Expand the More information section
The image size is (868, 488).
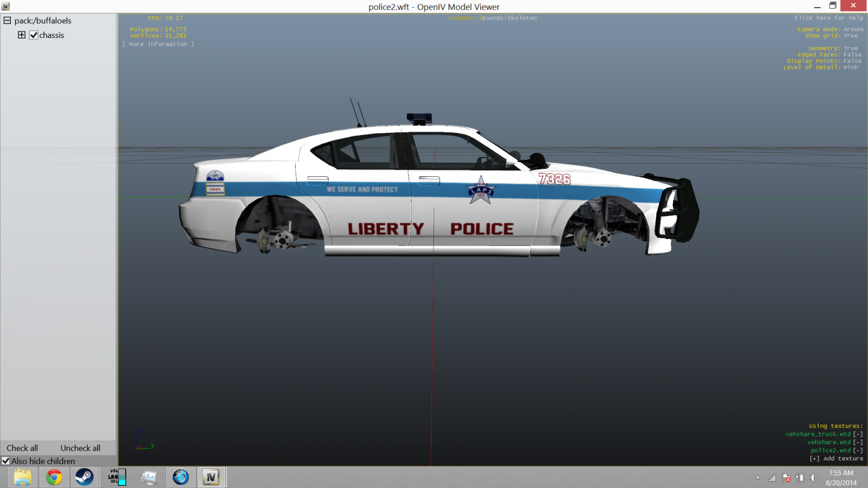pyautogui.click(x=158, y=44)
